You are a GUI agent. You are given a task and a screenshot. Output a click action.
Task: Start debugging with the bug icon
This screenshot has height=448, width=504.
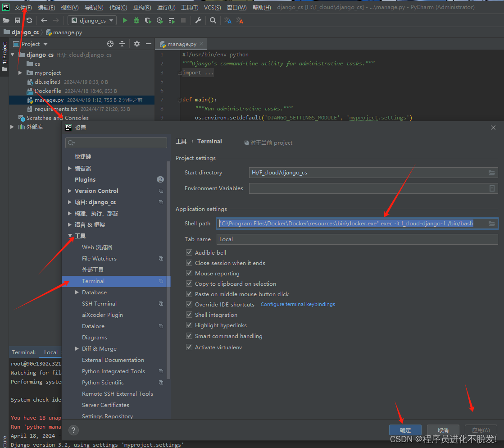pos(136,21)
